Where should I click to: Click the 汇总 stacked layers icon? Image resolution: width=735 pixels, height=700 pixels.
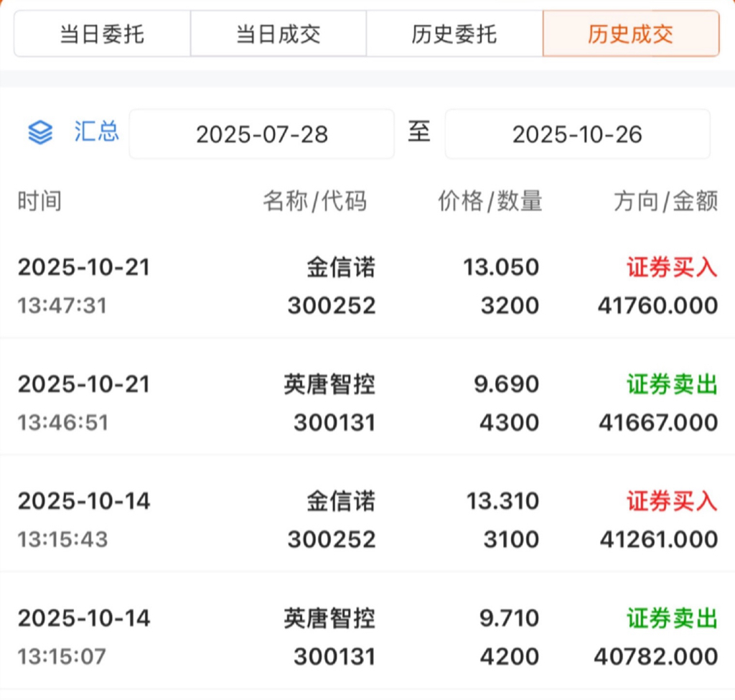point(40,133)
